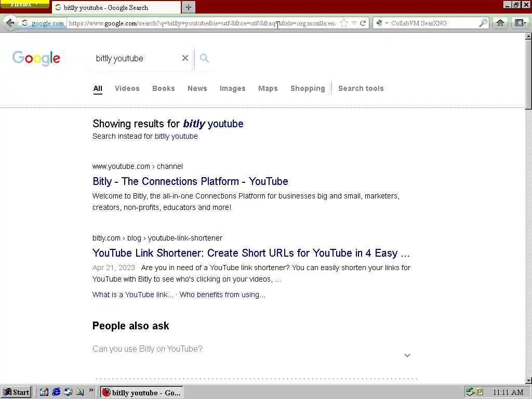
Task: Switch to the Maps tab
Action: (x=268, y=88)
